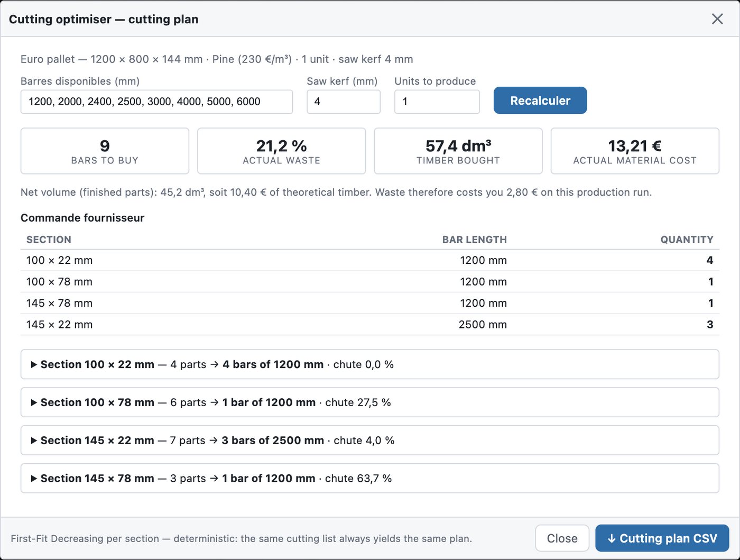Edit the Barres disponibles input field

tap(156, 102)
